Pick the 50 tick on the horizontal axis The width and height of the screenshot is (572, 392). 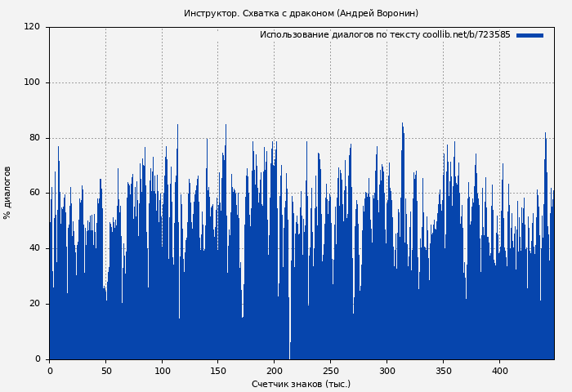pyautogui.click(x=105, y=371)
